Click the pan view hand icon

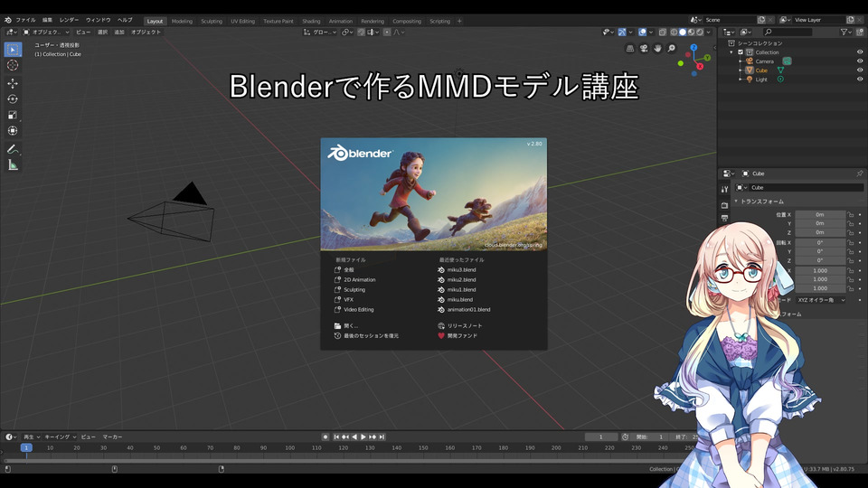point(657,49)
